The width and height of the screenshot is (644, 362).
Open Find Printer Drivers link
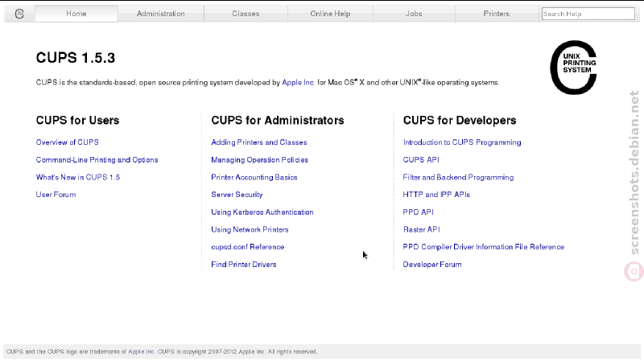pyautogui.click(x=244, y=265)
